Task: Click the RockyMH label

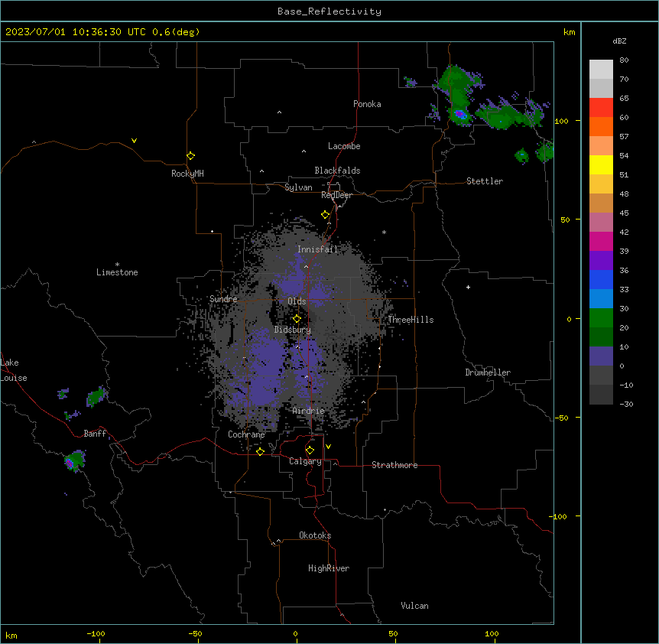Action: [187, 174]
